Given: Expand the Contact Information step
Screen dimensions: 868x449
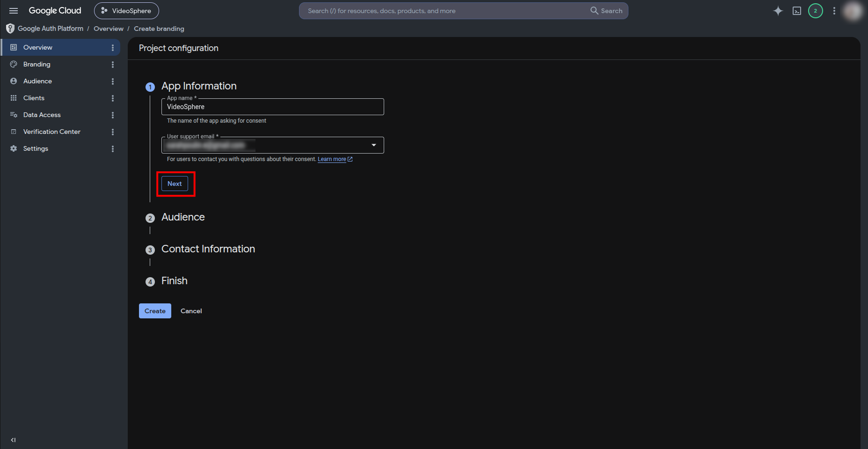Looking at the screenshot, I should (208, 249).
